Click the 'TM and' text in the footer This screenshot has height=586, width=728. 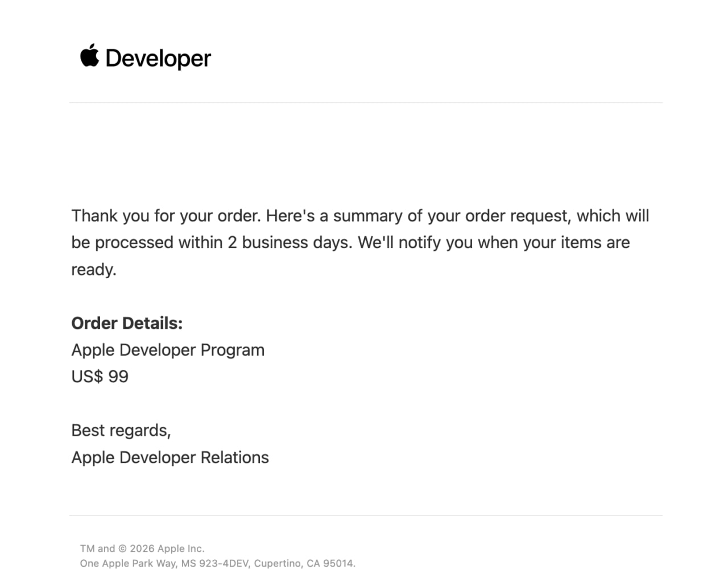(x=97, y=548)
